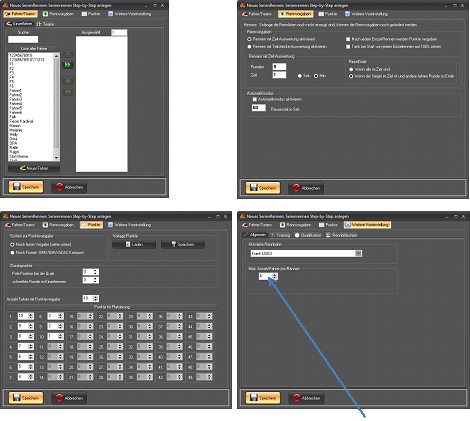The image size is (470, 421).
Task: Open the Rennbildschirm sub-tab
Action: pos(341,235)
